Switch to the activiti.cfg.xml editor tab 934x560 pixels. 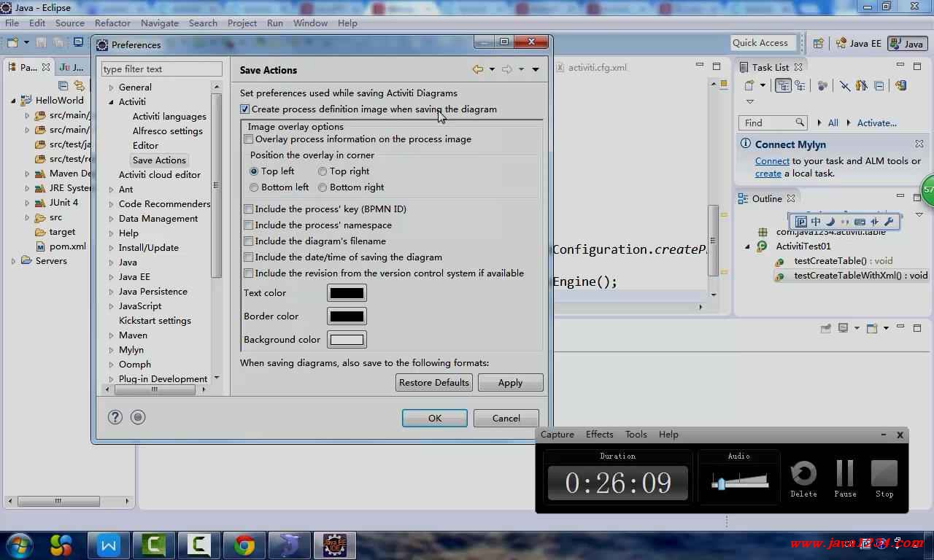click(x=592, y=67)
